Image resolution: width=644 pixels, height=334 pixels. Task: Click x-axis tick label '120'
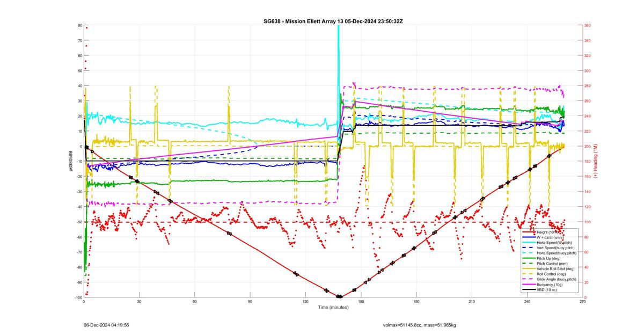[305, 302]
